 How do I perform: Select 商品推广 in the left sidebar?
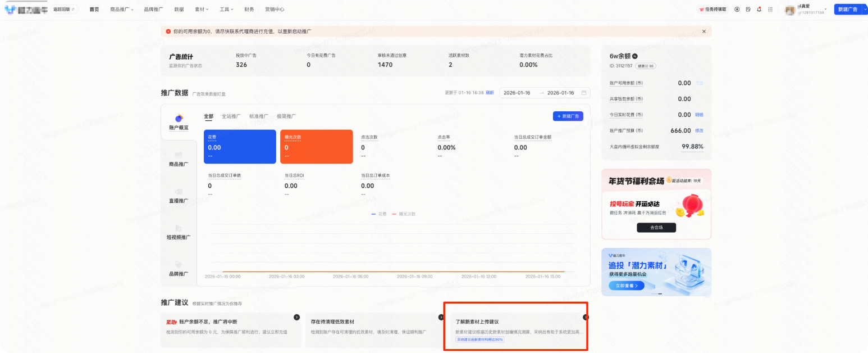click(x=179, y=164)
